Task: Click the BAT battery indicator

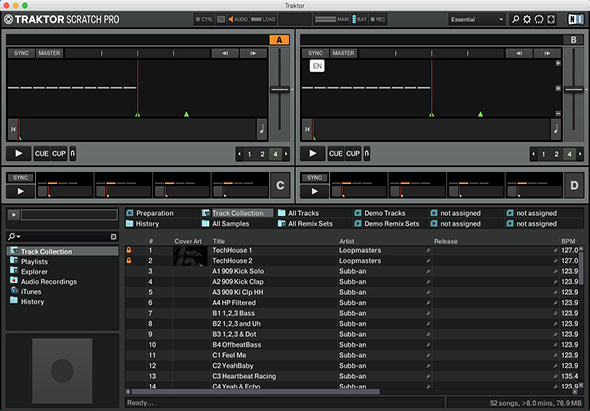Action: click(x=359, y=19)
